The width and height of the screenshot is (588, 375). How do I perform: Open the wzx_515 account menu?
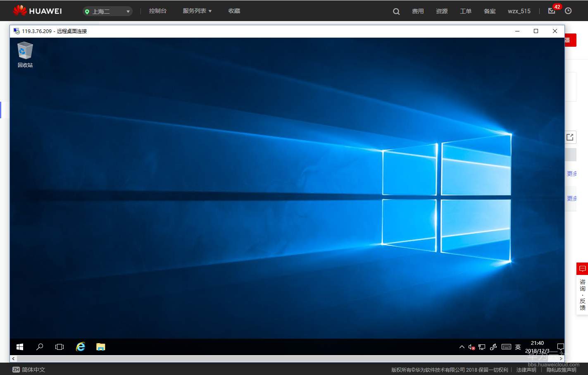coord(519,11)
